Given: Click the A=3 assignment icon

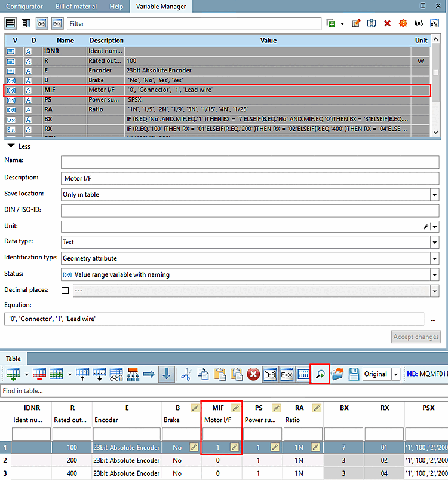Looking at the screenshot, I should point(419,23).
